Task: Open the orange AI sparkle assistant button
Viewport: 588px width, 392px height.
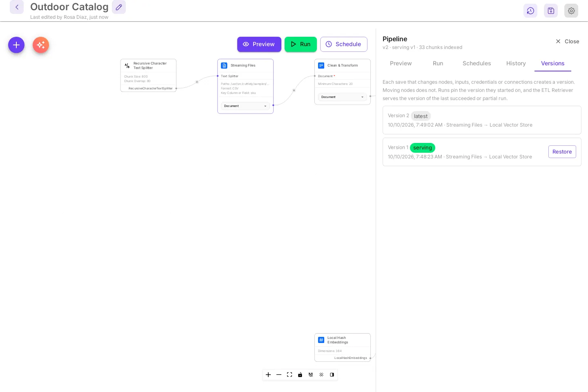Action: coord(41,45)
